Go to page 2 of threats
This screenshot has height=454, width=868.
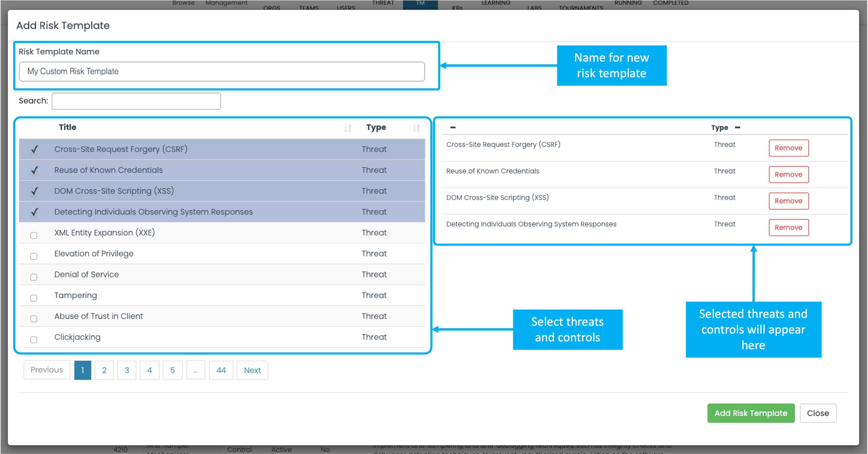[x=104, y=370]
